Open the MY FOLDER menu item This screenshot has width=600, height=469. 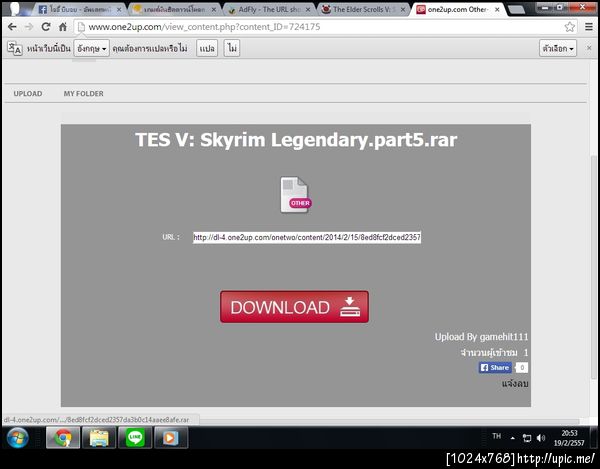click(x=83, y=94)
